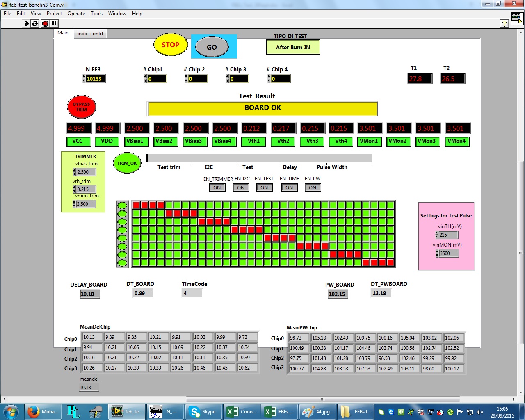Click the N.FEB value stepper arrows
This screenshot has width=525, height=420.
tap(84, 79)
